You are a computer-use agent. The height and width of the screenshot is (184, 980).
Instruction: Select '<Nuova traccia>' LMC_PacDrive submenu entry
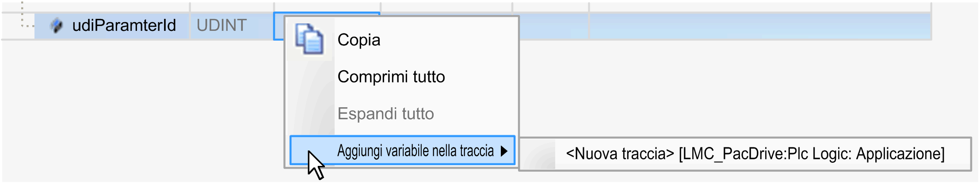(x=755, y=154)
